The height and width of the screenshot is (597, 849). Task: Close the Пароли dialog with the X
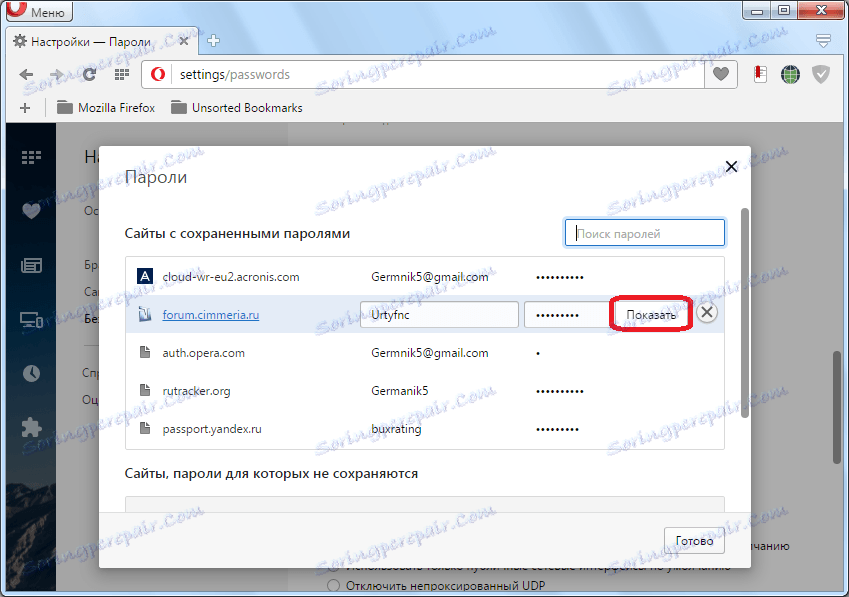[731, 166]
